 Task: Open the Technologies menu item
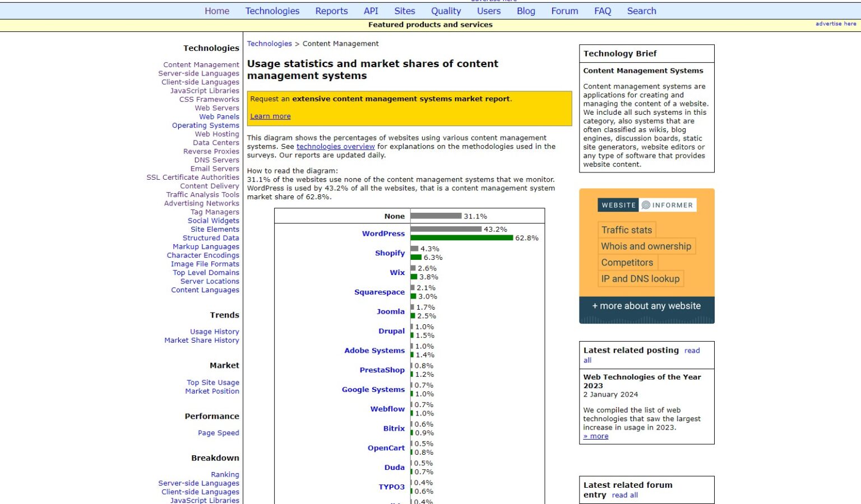click(272, 11)
